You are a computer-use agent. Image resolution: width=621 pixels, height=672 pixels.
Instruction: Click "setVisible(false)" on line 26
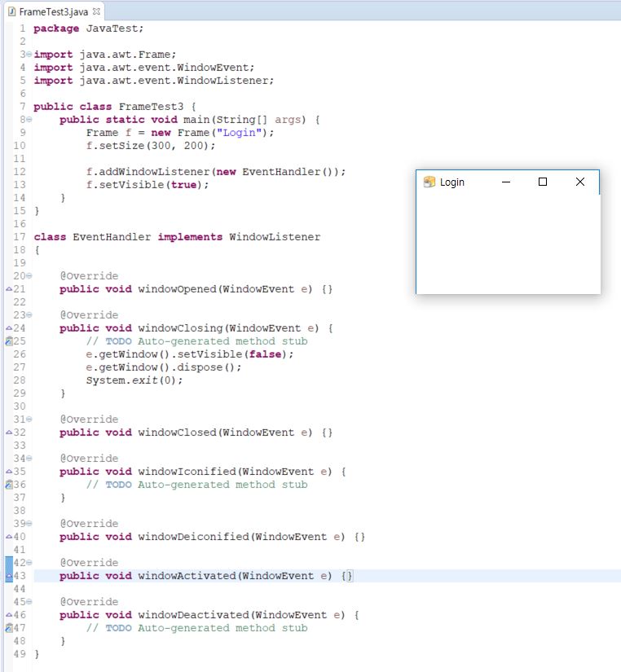(x=232, y=354)
